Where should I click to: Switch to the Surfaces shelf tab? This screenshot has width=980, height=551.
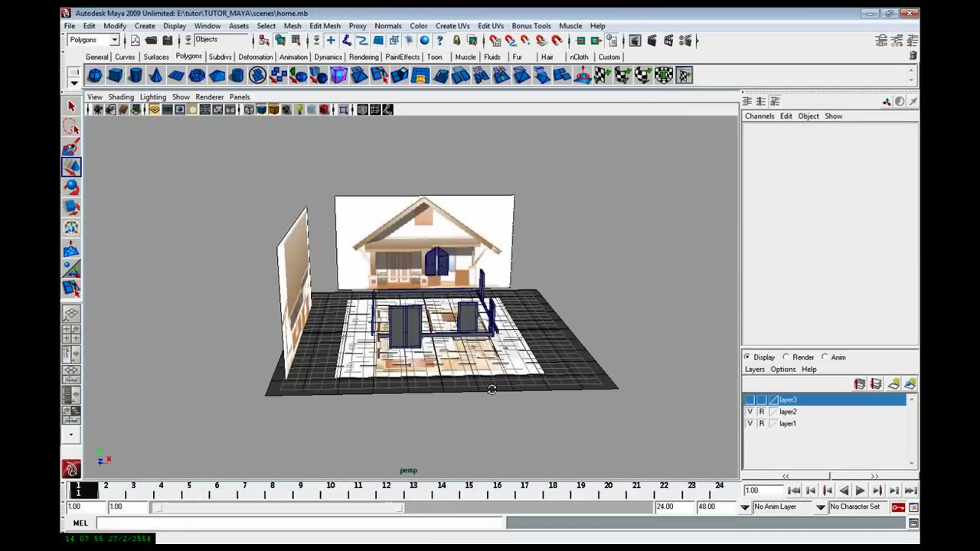(156, 57)
